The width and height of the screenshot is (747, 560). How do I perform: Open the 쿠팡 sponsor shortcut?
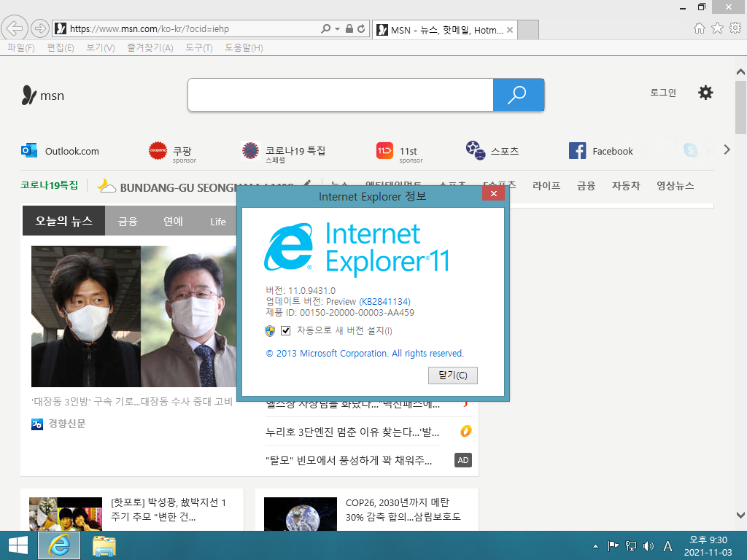coord(172,152)
